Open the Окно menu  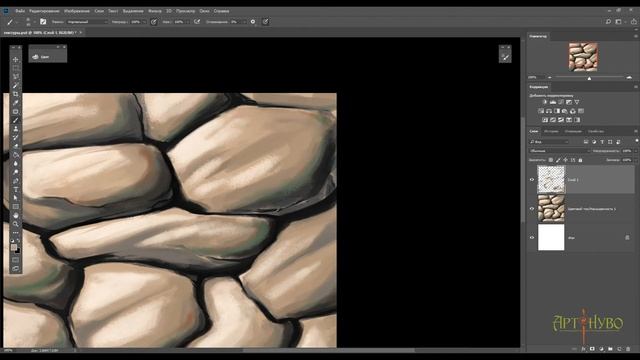coord(204,11)
